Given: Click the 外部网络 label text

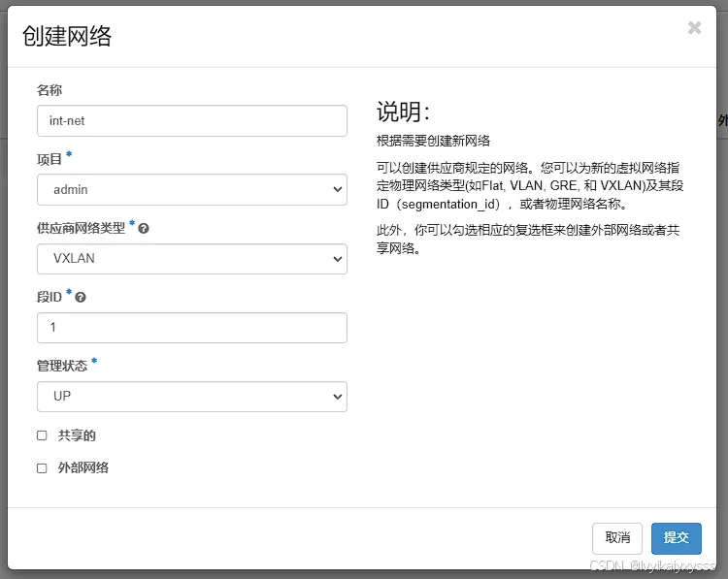Looking at the screenshot, I should [x=83, y=467].
